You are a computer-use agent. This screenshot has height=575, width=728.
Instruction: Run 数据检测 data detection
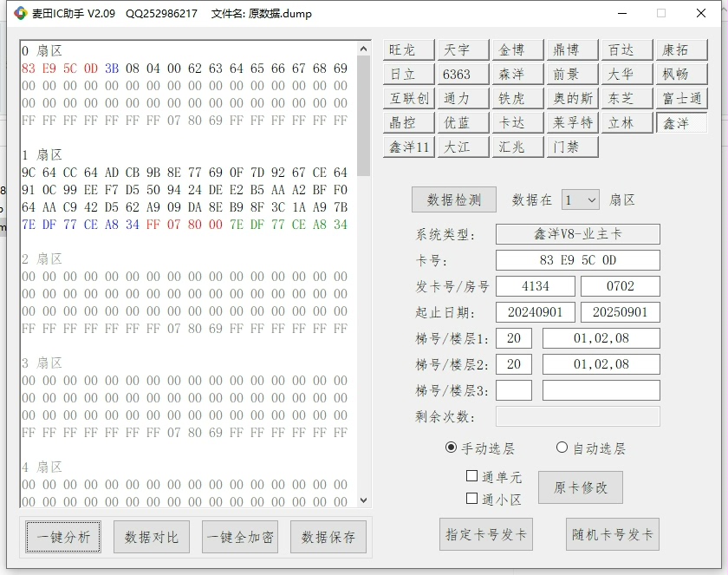tap(454, 199)
